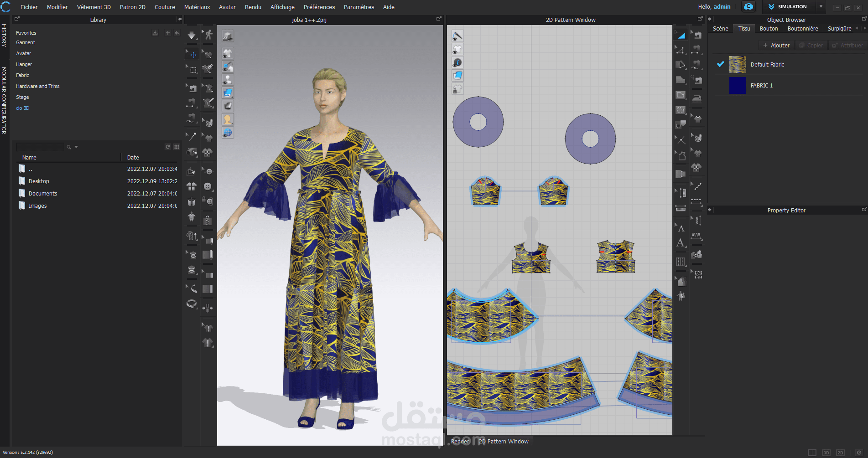
Task: Select the FABRIC 1 color swatch
Action: tap(738, 86)
